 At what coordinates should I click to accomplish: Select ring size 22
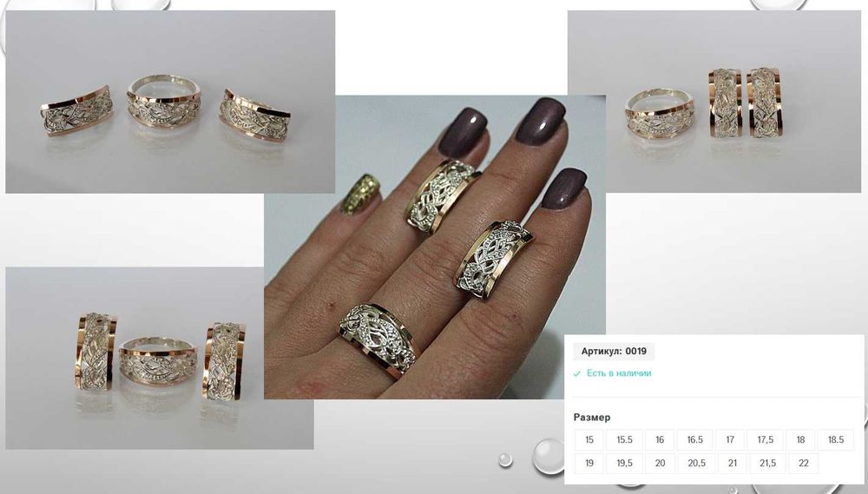pos(803,463)
